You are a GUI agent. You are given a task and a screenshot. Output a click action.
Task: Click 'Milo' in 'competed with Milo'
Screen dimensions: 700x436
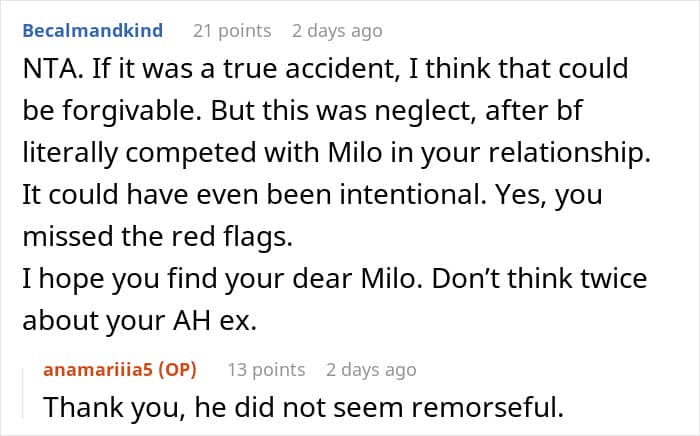[x=355, y=153]
